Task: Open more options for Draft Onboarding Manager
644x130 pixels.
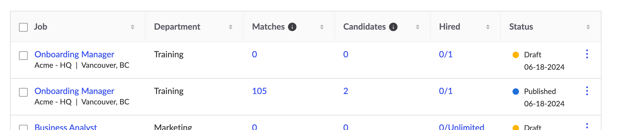Action: pyautogui.click(x=587, y=54)
